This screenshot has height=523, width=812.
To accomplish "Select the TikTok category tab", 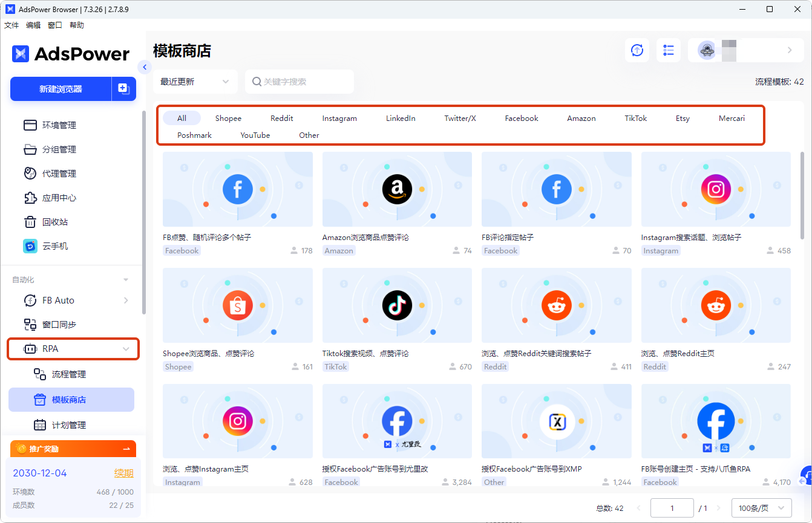I will (635, 118).
